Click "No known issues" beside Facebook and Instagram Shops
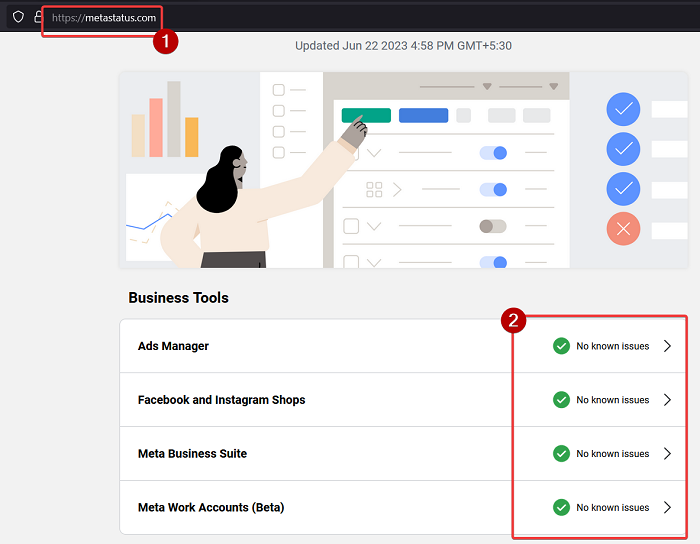Screen dimensions: 700x544 pos(612,400)
